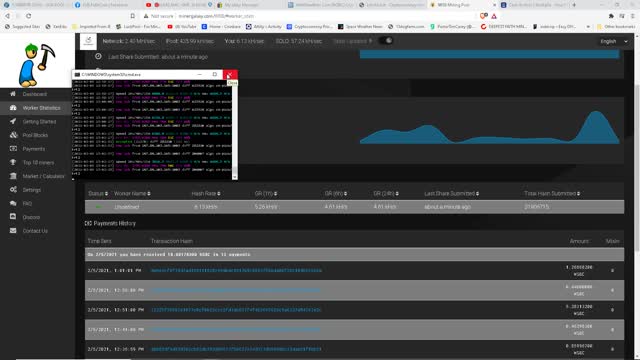Sort table by GR (6h) column
The height and width of the screenshot is (360, 640).
(346, 193)
